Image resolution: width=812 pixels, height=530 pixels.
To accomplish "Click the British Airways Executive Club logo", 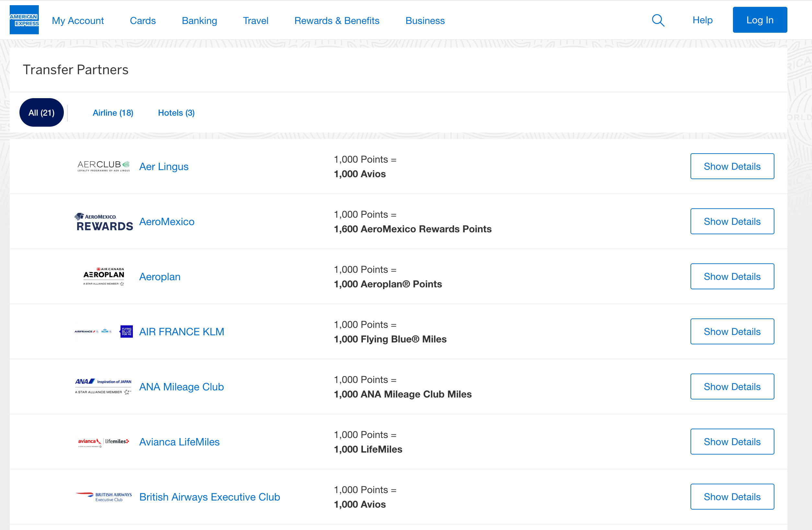I will (x=104, y=497).
